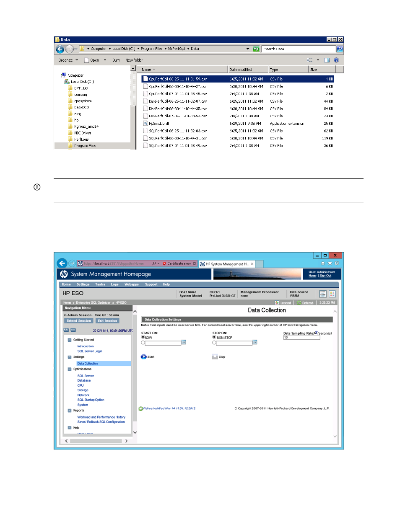Image resolution: width=400 pixels, height=532 pixels.
Task: Switch to tile view icon in HP ESO header
Action: click(x=332, y=294)
